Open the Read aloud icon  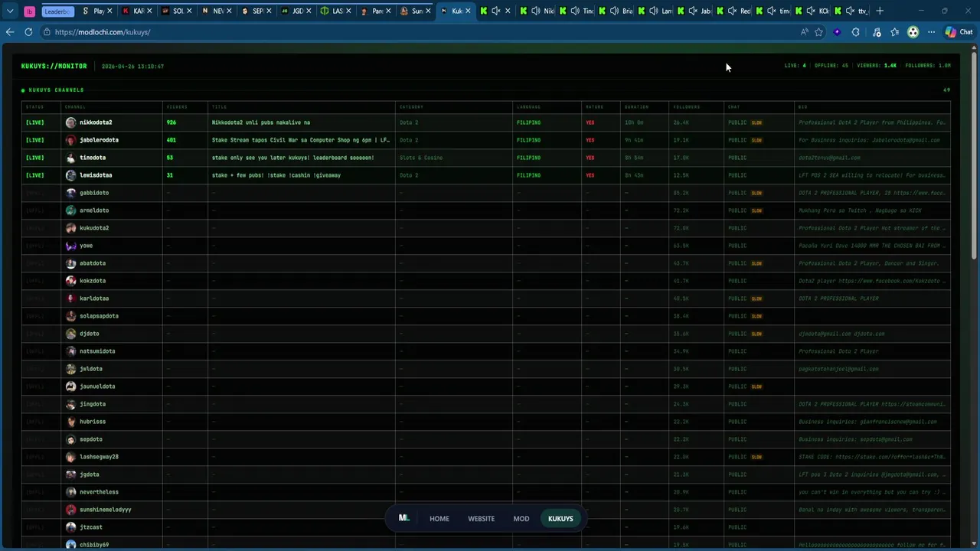tap(804, 32)
